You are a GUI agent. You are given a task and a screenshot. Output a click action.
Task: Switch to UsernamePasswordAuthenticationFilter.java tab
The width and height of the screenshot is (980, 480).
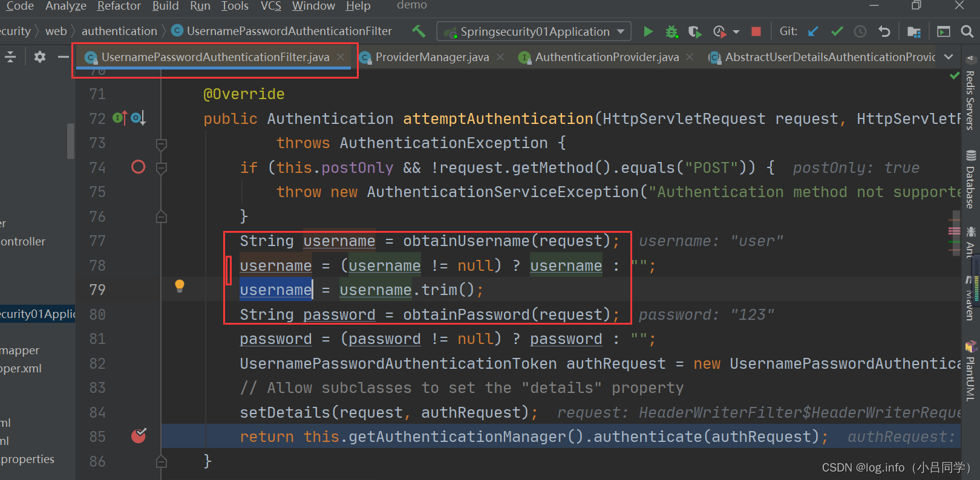[215, 57]
